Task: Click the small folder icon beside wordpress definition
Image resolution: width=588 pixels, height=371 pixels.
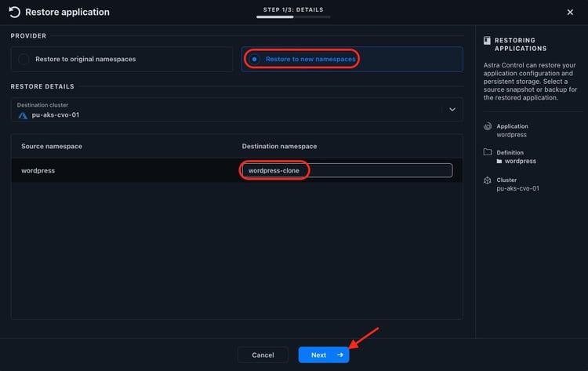Action: coord(499,162)
